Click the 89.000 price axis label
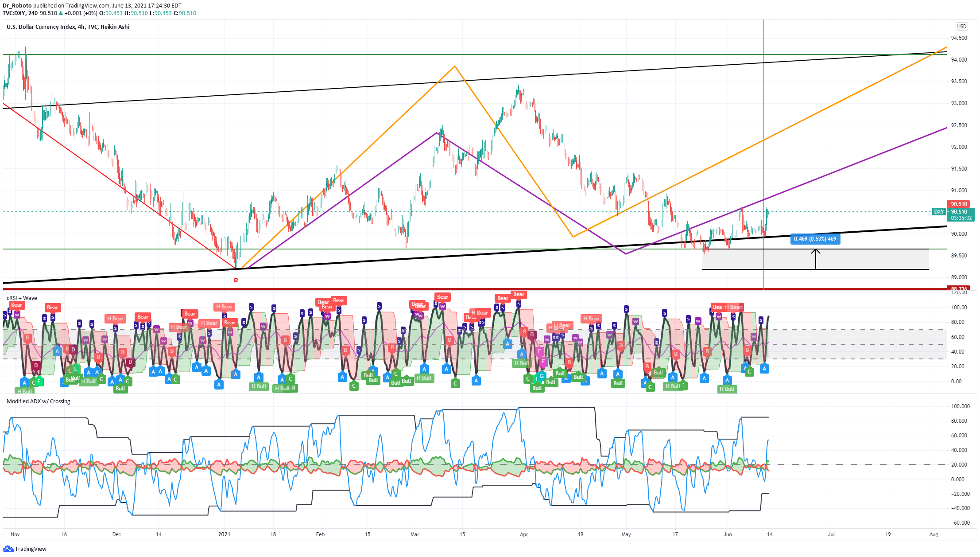This screenshot has height=557, width=980. 959,277
